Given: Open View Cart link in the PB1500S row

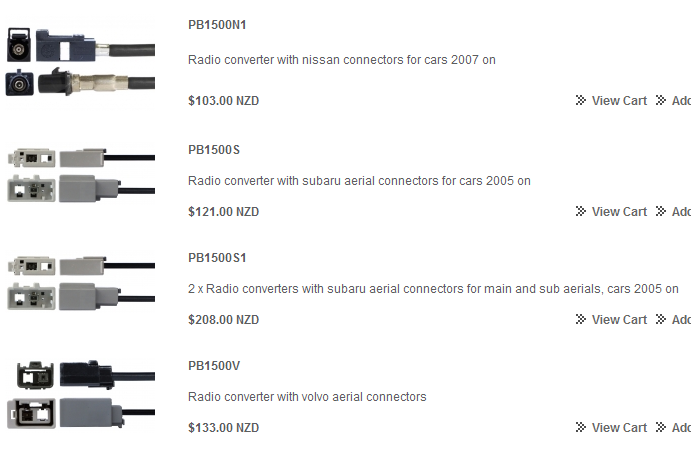Looking at the screenshot, I should [619, 212].
